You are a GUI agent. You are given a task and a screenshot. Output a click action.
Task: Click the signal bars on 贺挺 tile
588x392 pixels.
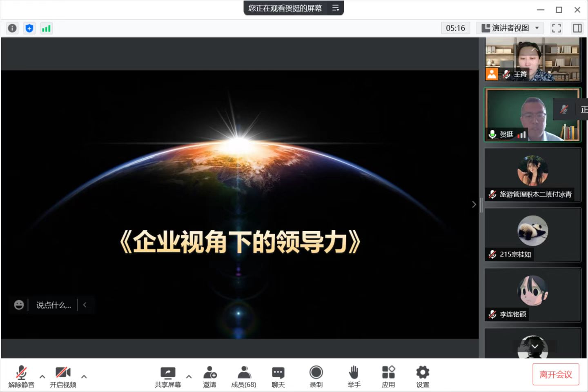pyautogui.click(x=521, y=134)
